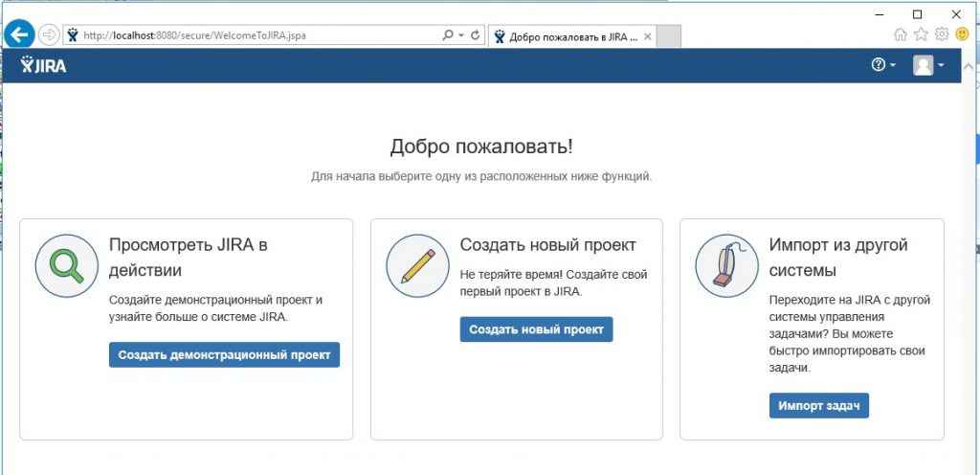Click 'Создать демонстрационный проект' button
Screen dimensions: 980x475
point(224,355)
